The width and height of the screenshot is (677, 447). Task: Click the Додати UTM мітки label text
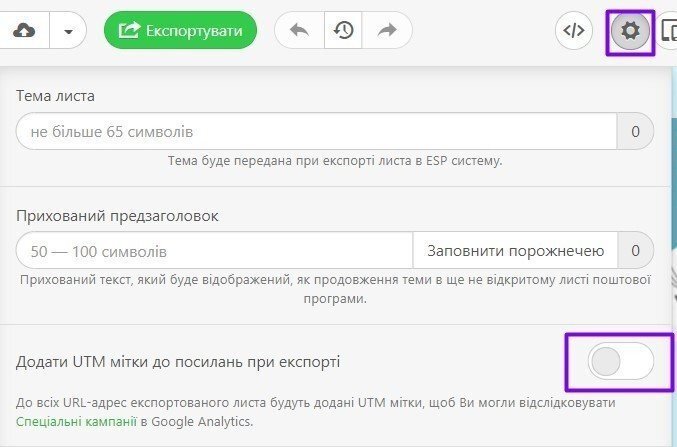pos(178,361)
